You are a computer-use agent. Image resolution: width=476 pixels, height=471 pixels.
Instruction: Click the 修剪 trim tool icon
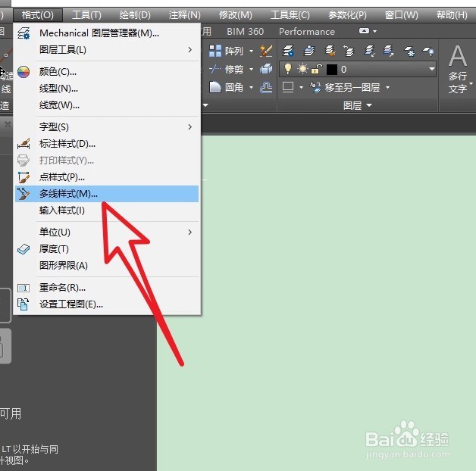tap(215, 70)
